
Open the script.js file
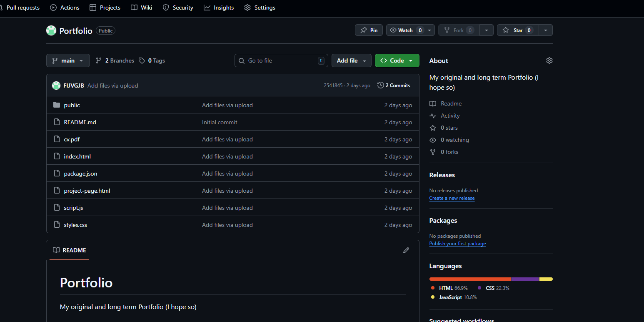73,208
